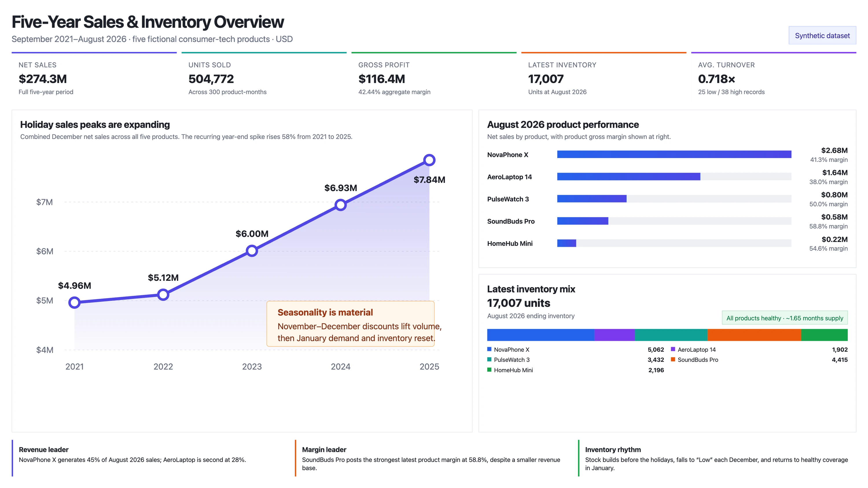868x488 pixels.
Task: Click the SoundBuds Pro sales bar
Action: tap(583, 221)
